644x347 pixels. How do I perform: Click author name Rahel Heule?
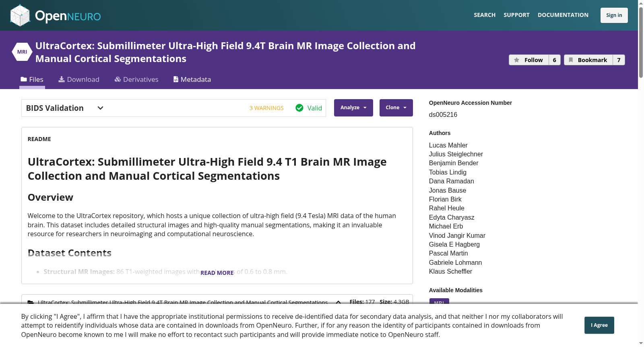click(x=447, y=208)
